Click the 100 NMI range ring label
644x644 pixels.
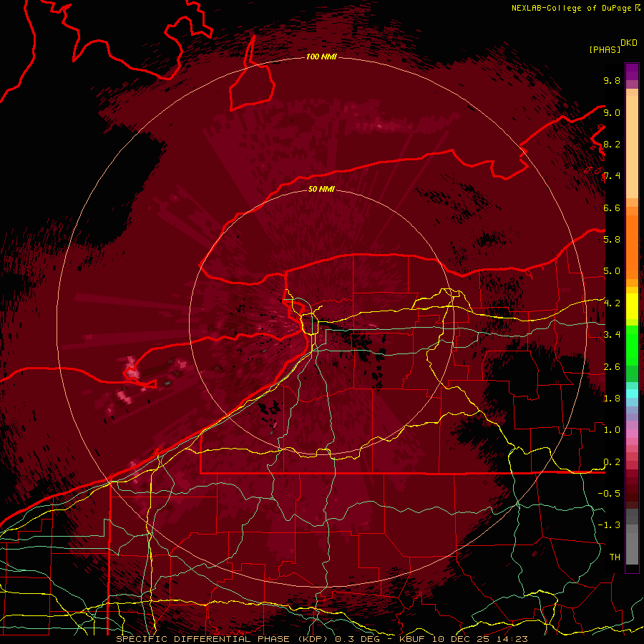321,57
